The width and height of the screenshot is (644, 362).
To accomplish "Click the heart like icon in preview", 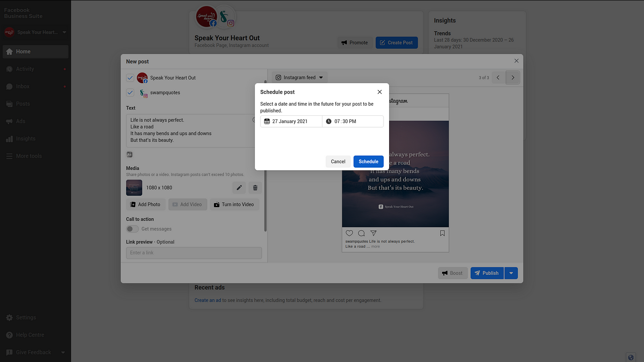I will click(x=349, y=233).
